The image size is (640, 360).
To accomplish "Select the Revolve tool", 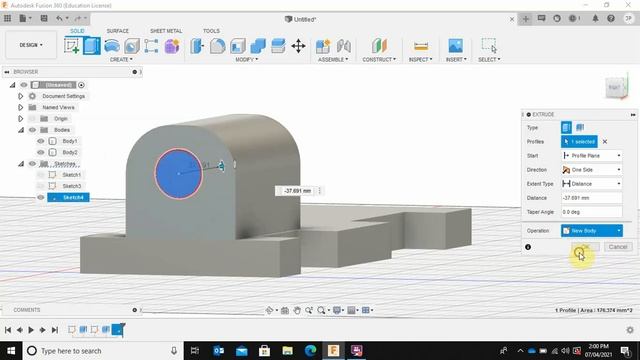I will (112, 46).
